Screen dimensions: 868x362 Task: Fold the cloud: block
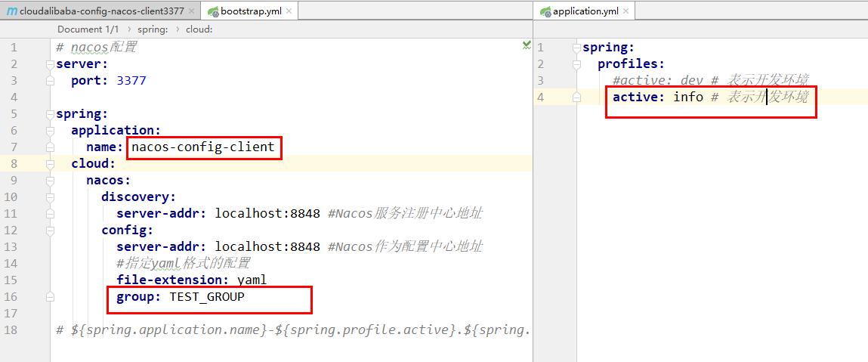(x=51, y=165)
